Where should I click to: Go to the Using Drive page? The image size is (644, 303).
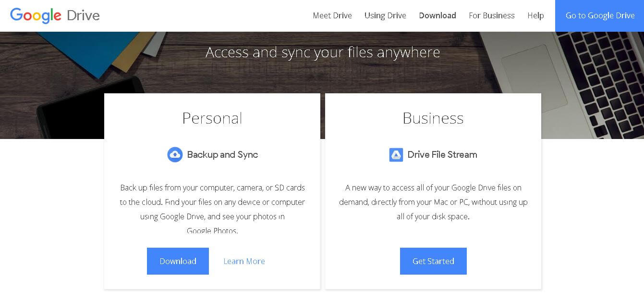tap(385, 15)
